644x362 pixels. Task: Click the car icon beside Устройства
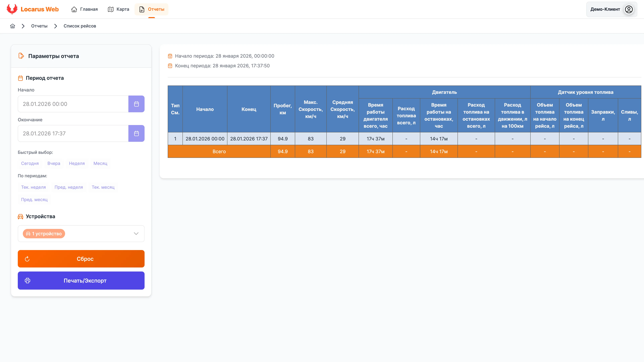click(x=20, y=217)
